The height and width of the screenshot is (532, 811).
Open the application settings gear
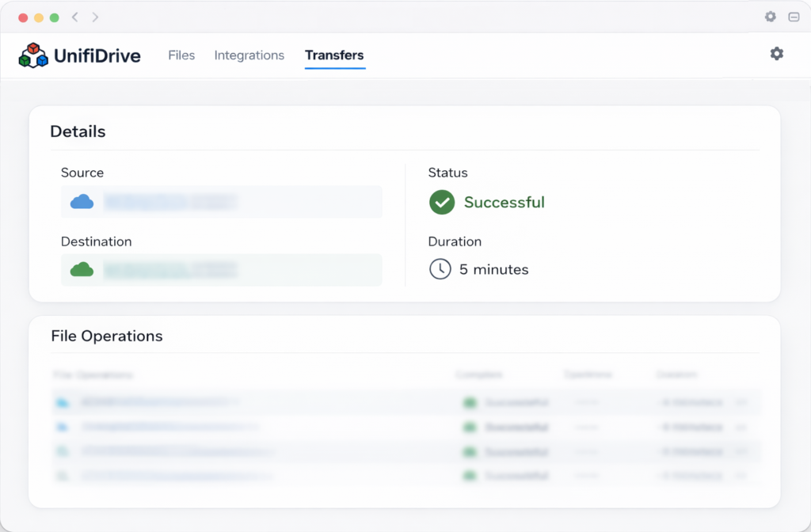pos(776,54)
